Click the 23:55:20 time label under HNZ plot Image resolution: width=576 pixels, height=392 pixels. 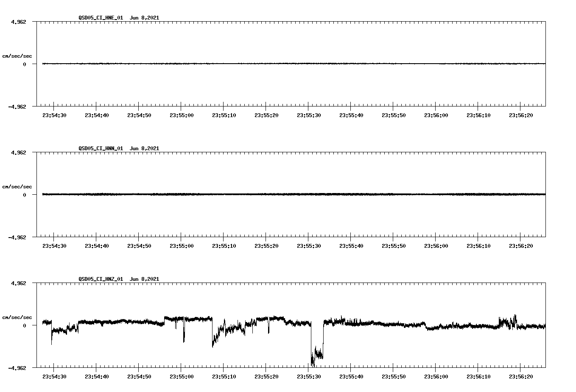266,376
